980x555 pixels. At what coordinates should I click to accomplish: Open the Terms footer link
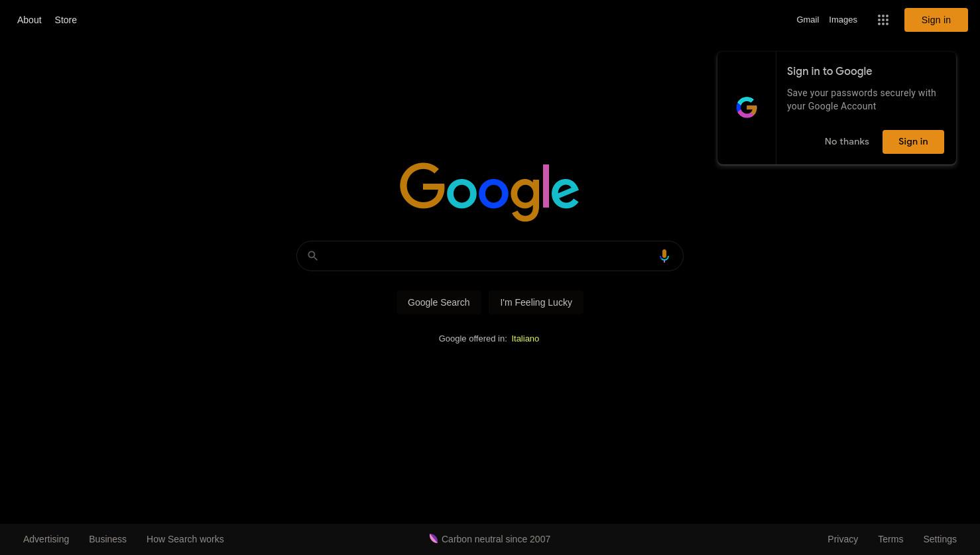(890, 539)
